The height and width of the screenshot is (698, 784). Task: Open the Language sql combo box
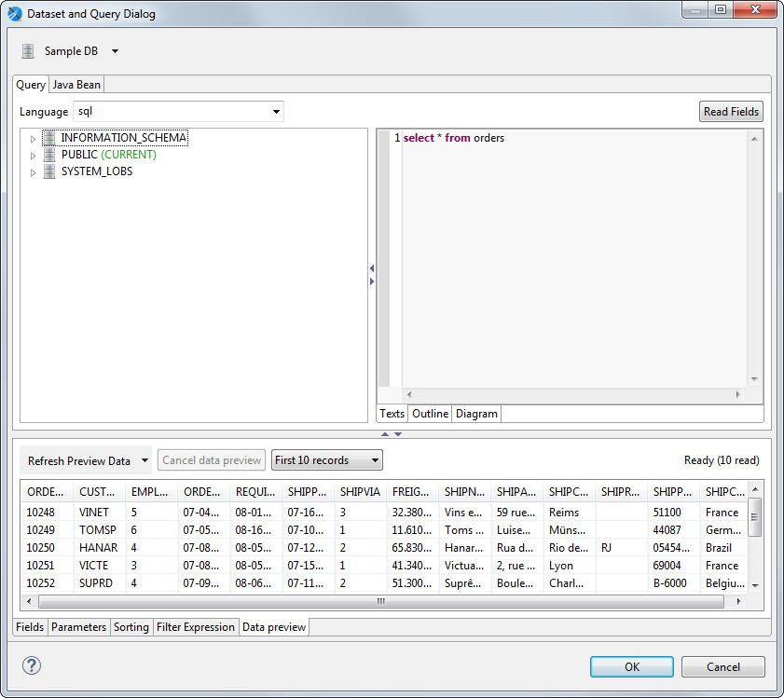[178, 112]
